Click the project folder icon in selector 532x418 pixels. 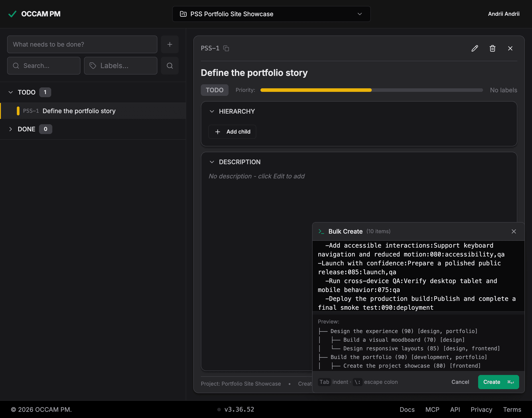[183, 14]
